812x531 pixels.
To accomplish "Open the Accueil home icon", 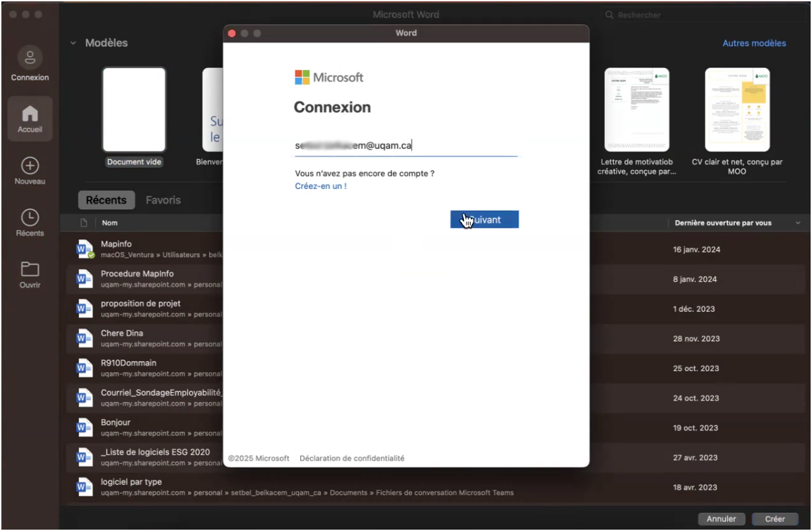I will coord(30,115).
